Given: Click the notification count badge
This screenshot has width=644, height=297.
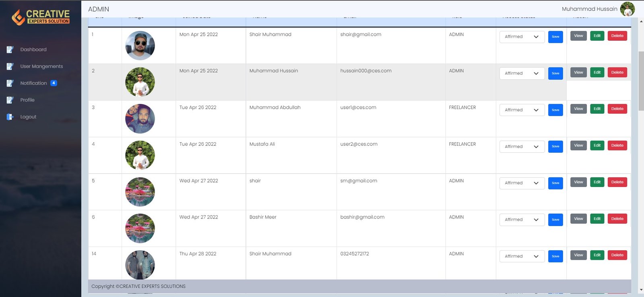Looking at the screenshot, I should click(x=54, y=83).
